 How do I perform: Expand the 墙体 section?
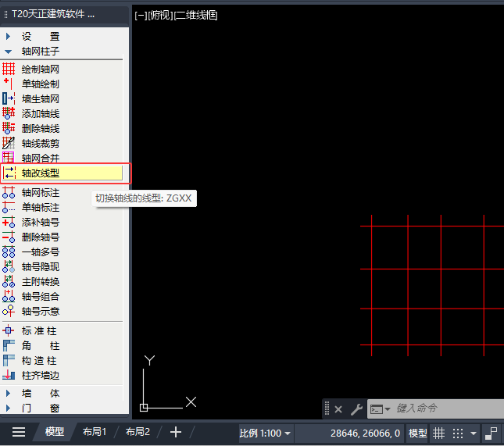(9, 393)
